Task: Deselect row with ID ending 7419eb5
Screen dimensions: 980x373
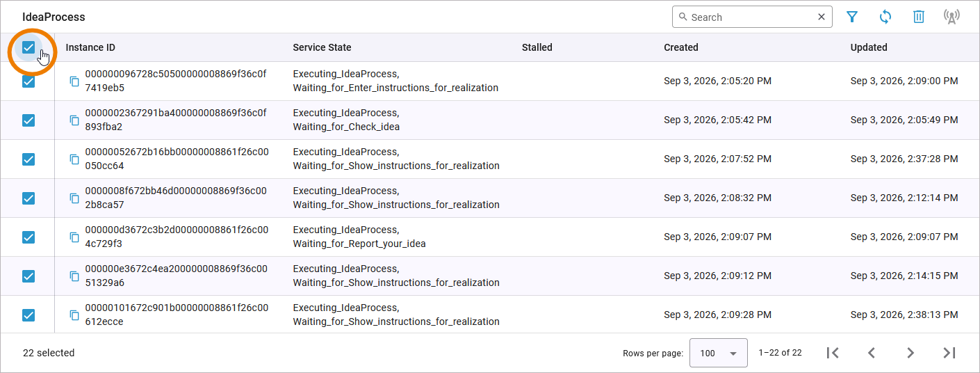Action: (x=28, y=81)
